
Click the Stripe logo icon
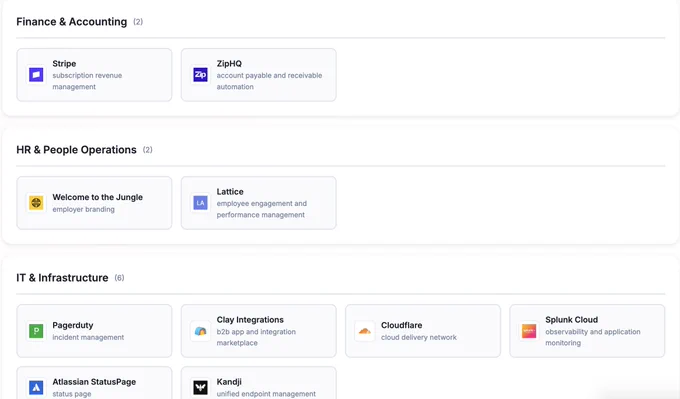pyautogui.click(x=36, y=75)
